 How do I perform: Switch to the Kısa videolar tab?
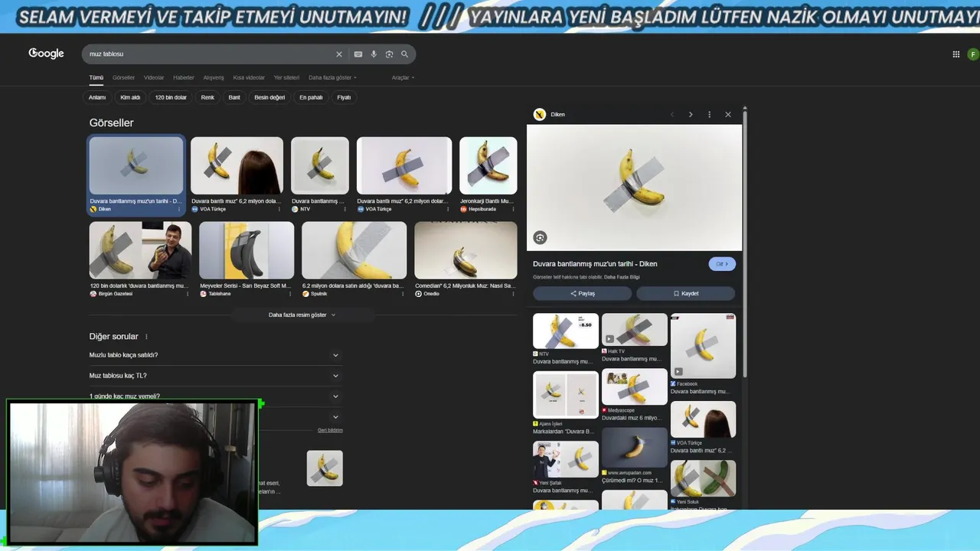pos(249,77)
